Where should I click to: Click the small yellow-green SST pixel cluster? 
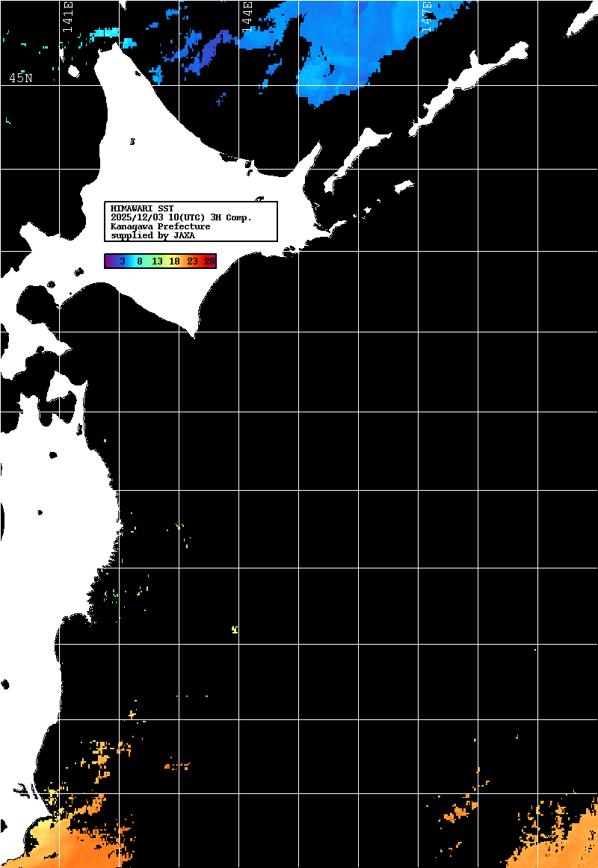[235, 630]
